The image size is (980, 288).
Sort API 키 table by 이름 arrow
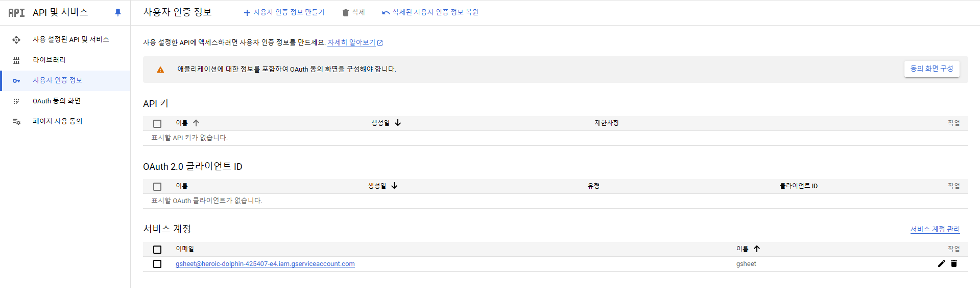pyautogui.click(x=196, y=123)
